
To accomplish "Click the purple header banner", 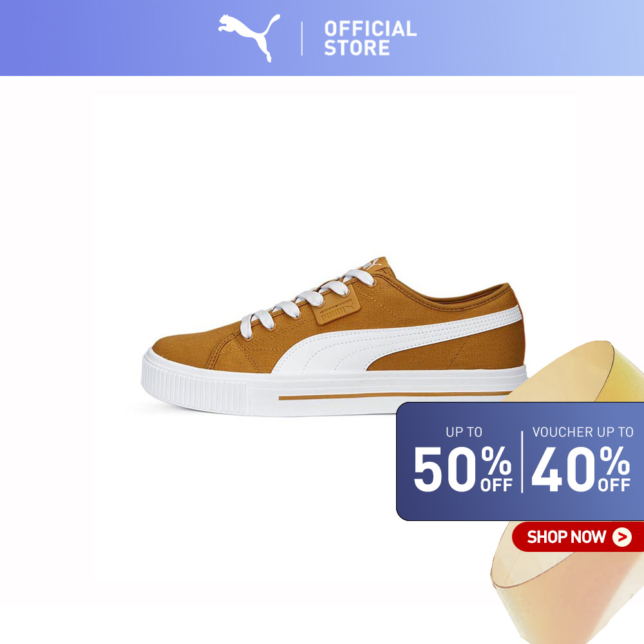I will pos(322,38).
